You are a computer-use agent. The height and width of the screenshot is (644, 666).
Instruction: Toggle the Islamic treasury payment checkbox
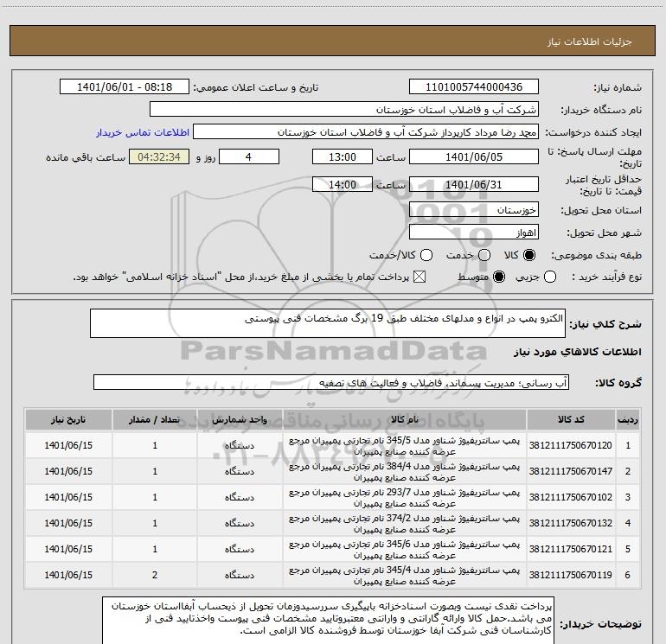point(419,277)
